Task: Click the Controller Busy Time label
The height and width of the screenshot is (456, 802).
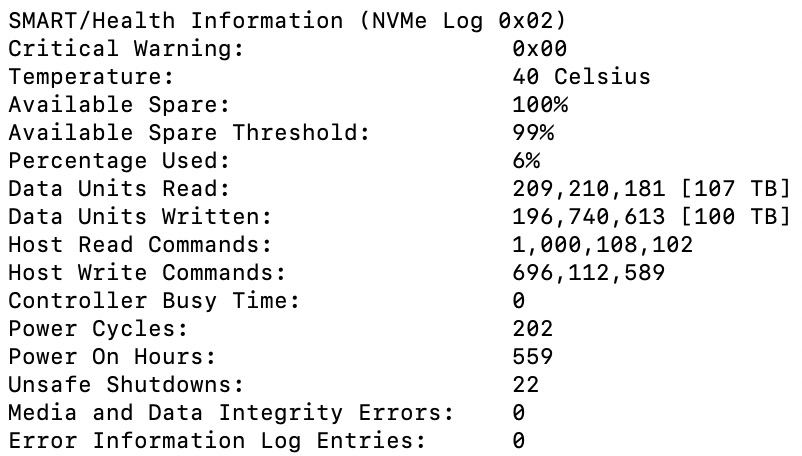Action: [x=154, y=300]
